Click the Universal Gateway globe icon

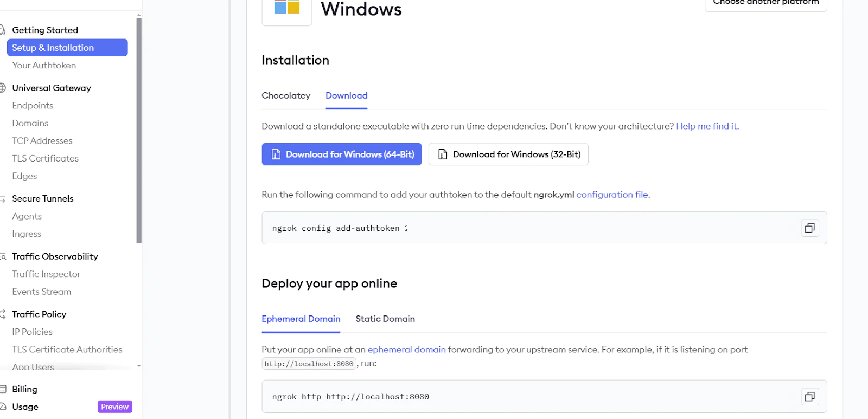coord(2,88)
